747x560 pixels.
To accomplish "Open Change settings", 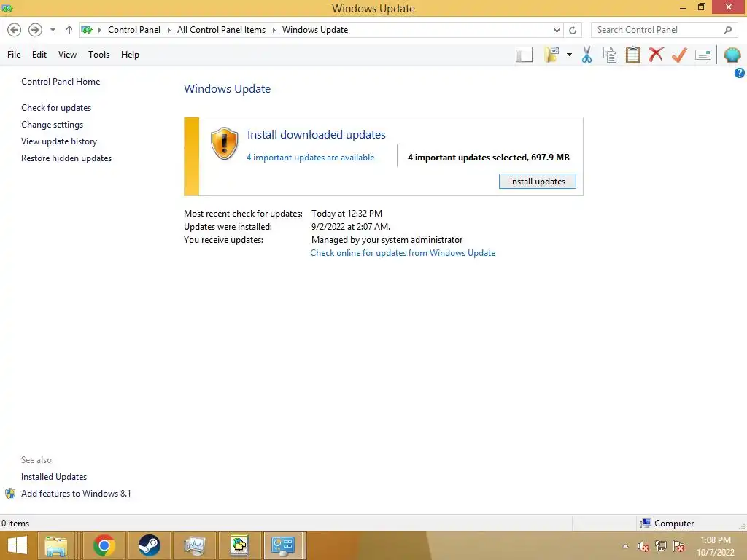I will [52, 125].
